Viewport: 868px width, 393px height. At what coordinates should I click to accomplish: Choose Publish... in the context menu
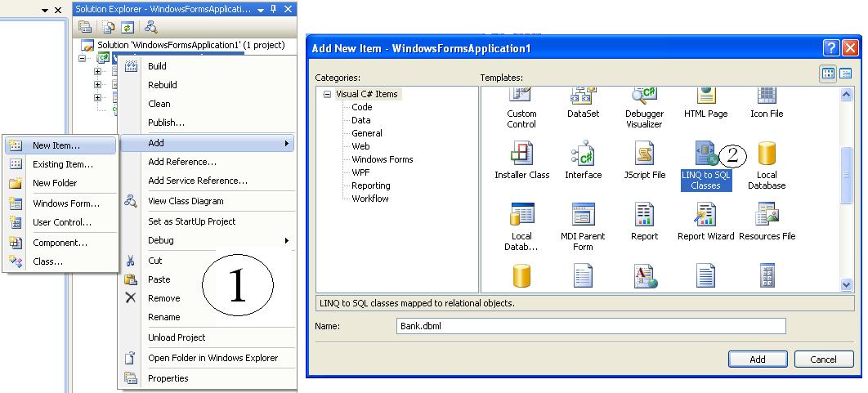pyautogui.click(x=208, y=123)
